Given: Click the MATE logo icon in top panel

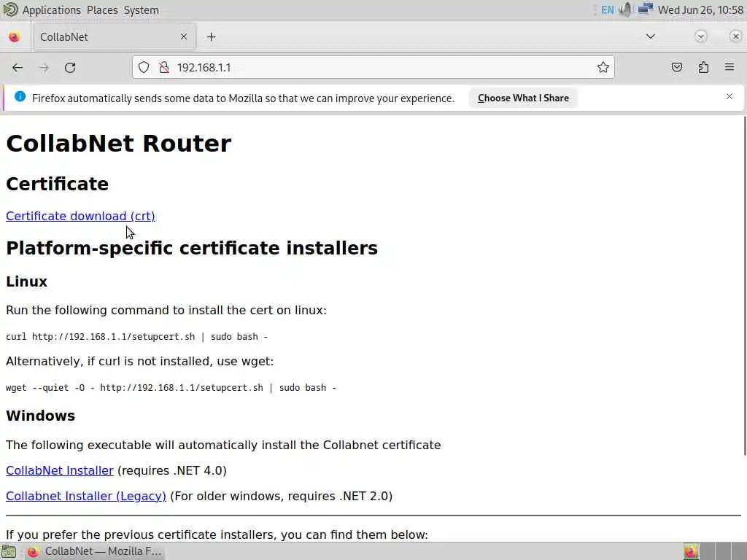Looking at the screenshot, I should tap(10, 9).
